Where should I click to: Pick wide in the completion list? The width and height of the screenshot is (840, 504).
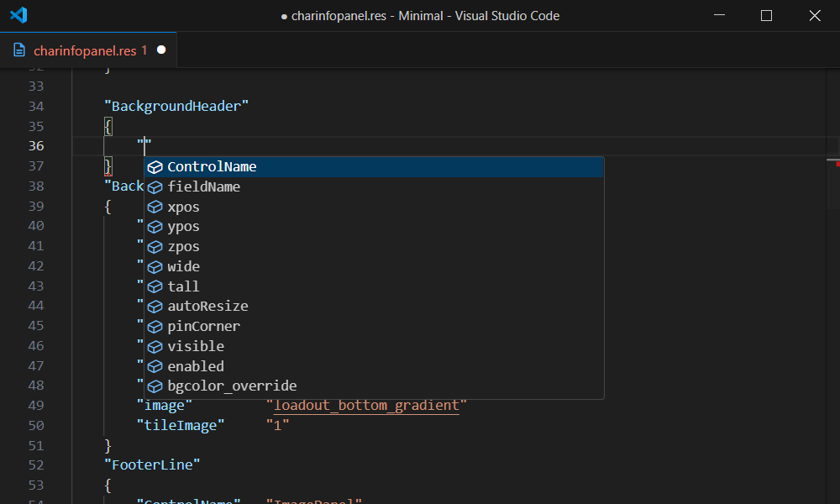(374, 266)
